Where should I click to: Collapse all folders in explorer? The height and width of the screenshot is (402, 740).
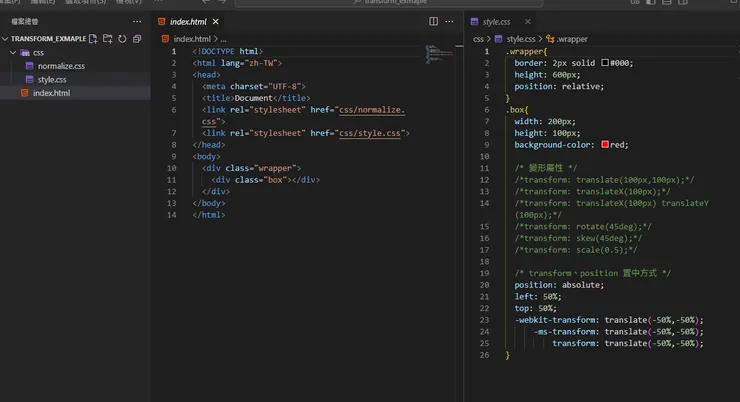[137, 39]
